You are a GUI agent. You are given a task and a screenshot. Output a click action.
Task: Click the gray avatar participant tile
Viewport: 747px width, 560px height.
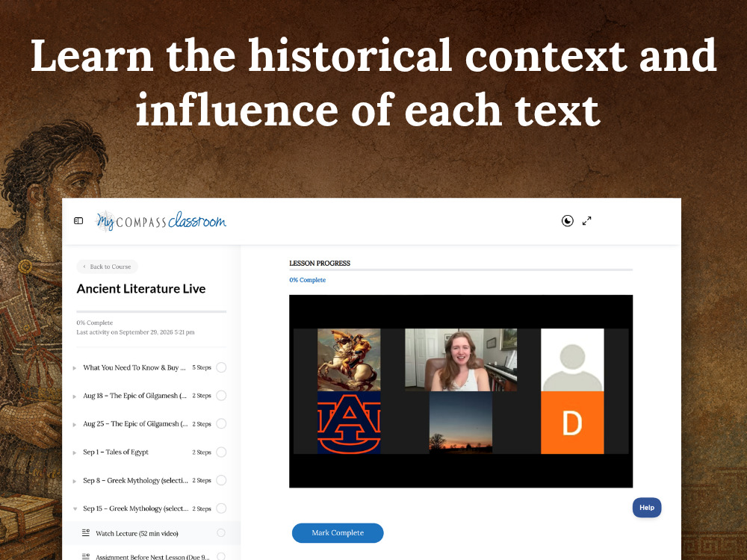572,360
